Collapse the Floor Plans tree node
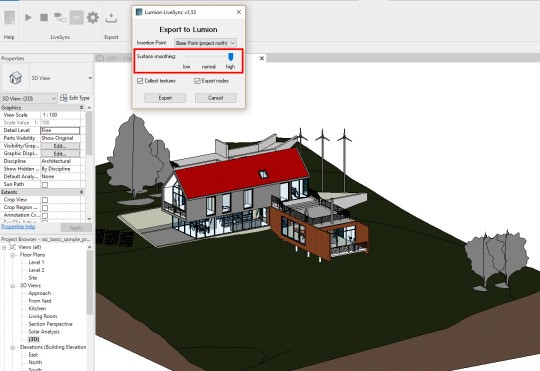Viewport: 540px width, 371px height. point(13,255)
